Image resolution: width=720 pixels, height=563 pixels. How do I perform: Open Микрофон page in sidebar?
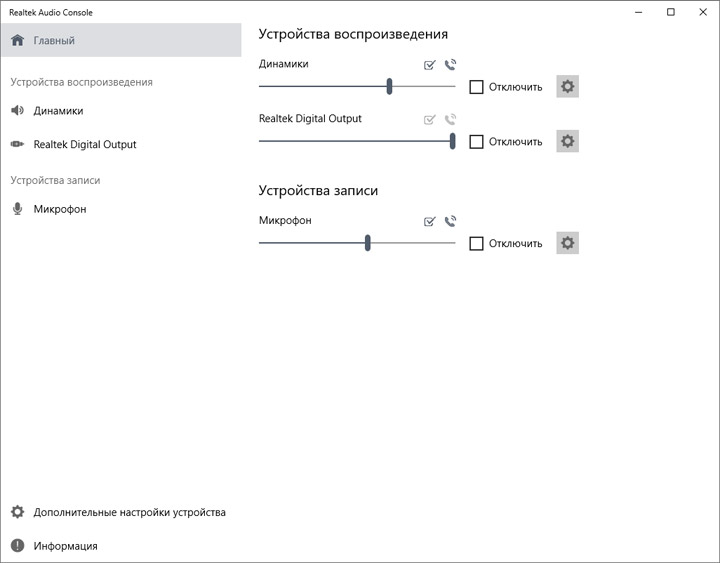pos(60,210)
